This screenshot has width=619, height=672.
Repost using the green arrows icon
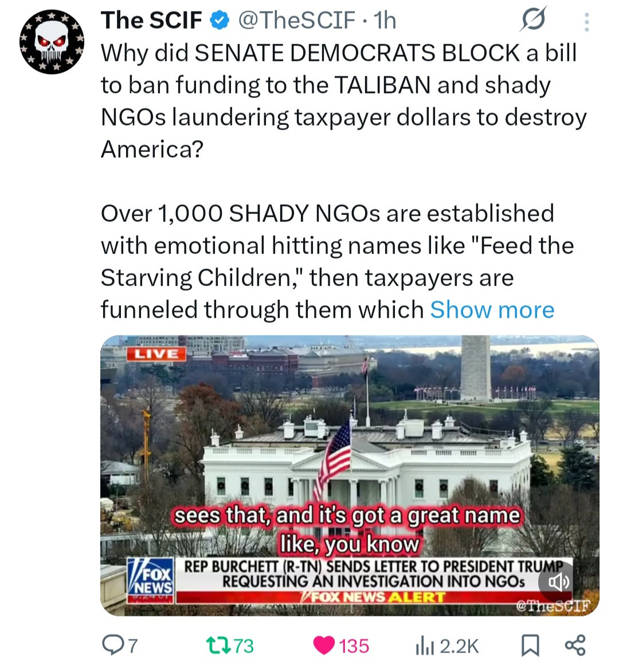pos(218,646)
